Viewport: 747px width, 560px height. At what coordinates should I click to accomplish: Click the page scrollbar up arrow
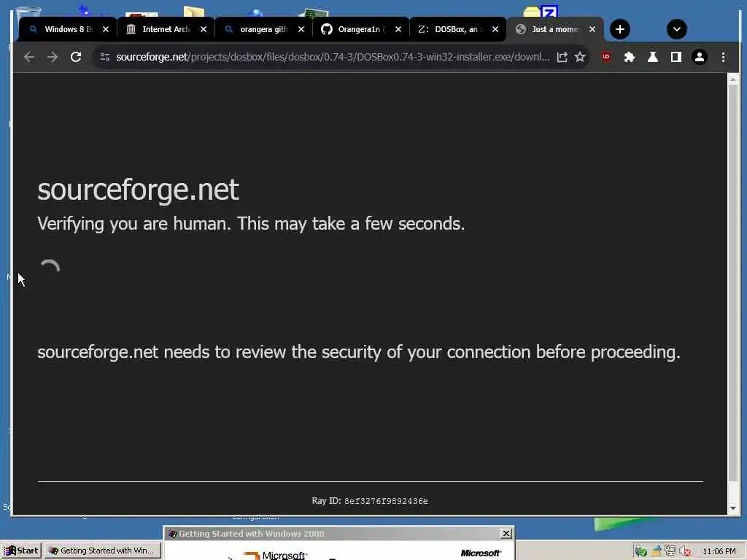(x=732, y=79)
